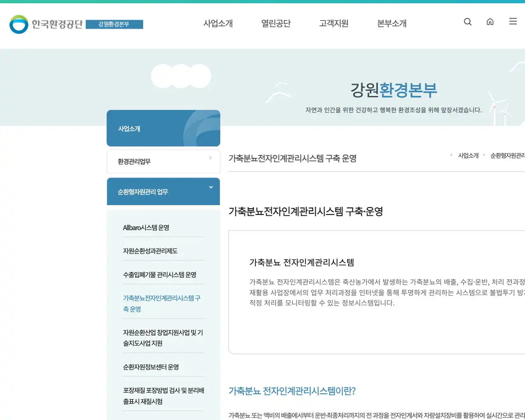The height and width of the screenshot is (420, 525).
Task: Click the 한국환경공단 logo
Action: pyautogui.click(x=46, y=24)
